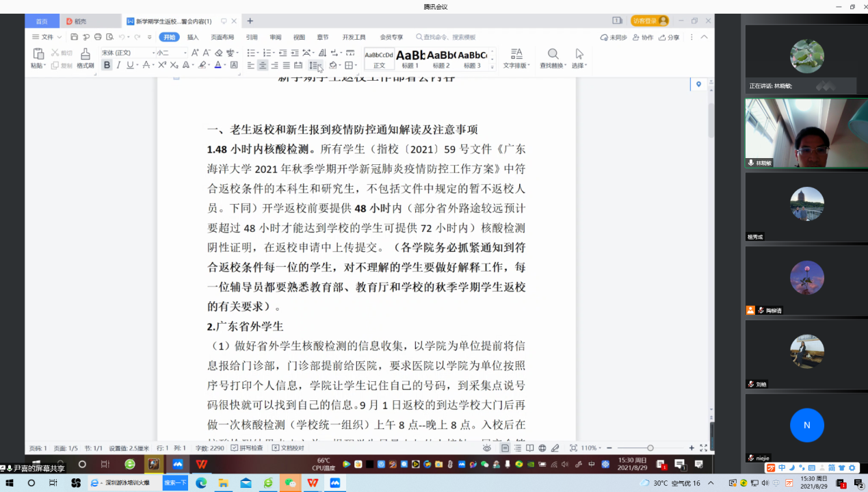Open the line spacing tool
The height and width of the screenshot is (492, 868).
pos(313,66)
